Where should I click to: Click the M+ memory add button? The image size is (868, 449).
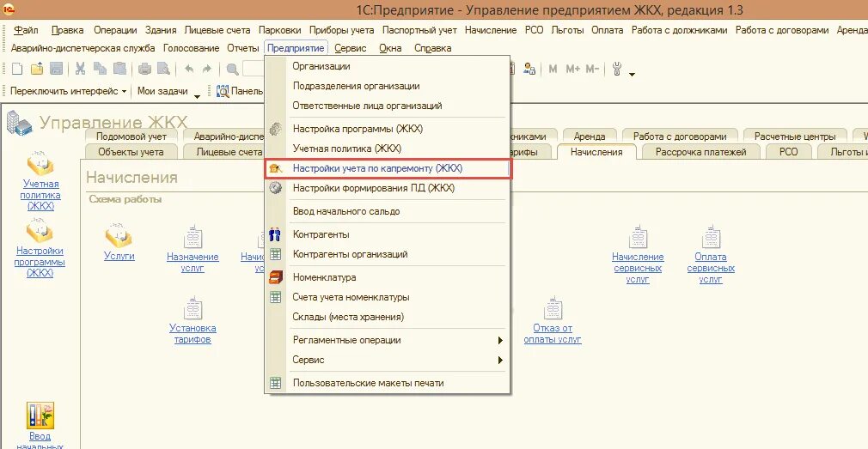click(572, 70)
